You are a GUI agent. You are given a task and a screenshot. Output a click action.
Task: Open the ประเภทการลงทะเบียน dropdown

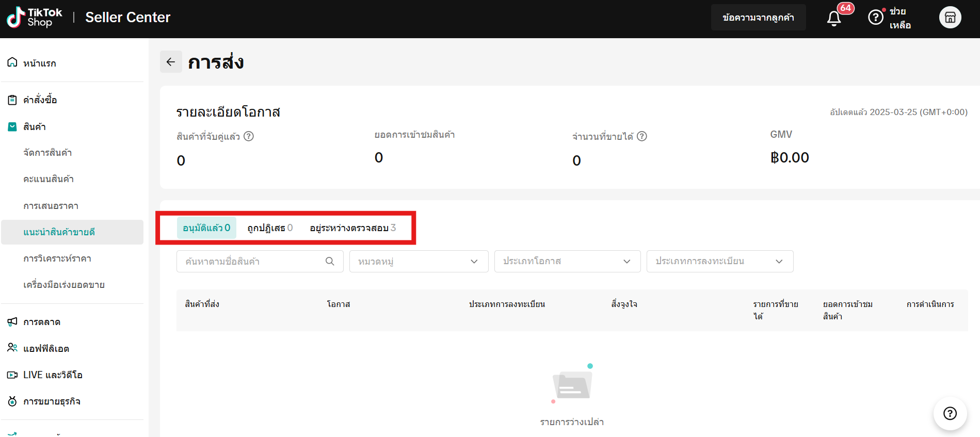point(719,262)
